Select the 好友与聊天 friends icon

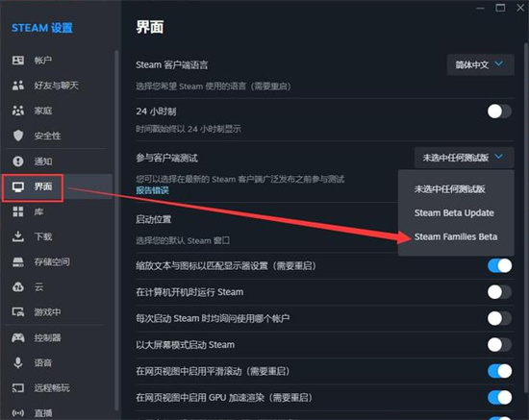(18, 86)
